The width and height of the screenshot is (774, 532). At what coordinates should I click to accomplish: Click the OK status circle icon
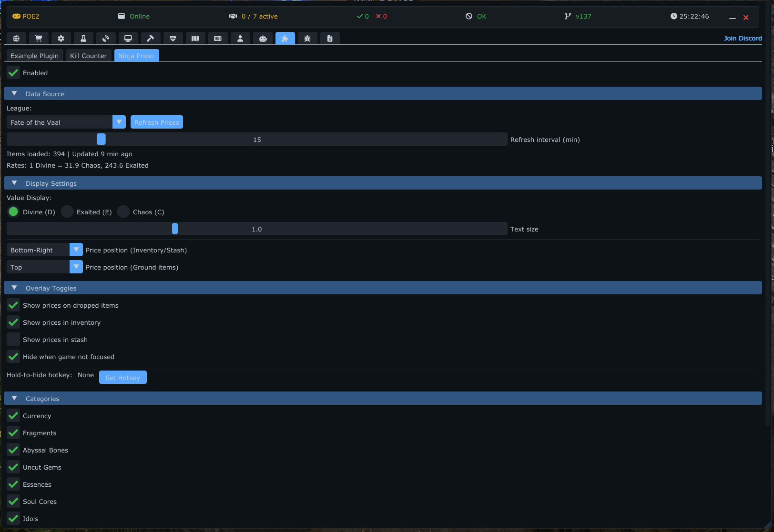pos(469,16)
